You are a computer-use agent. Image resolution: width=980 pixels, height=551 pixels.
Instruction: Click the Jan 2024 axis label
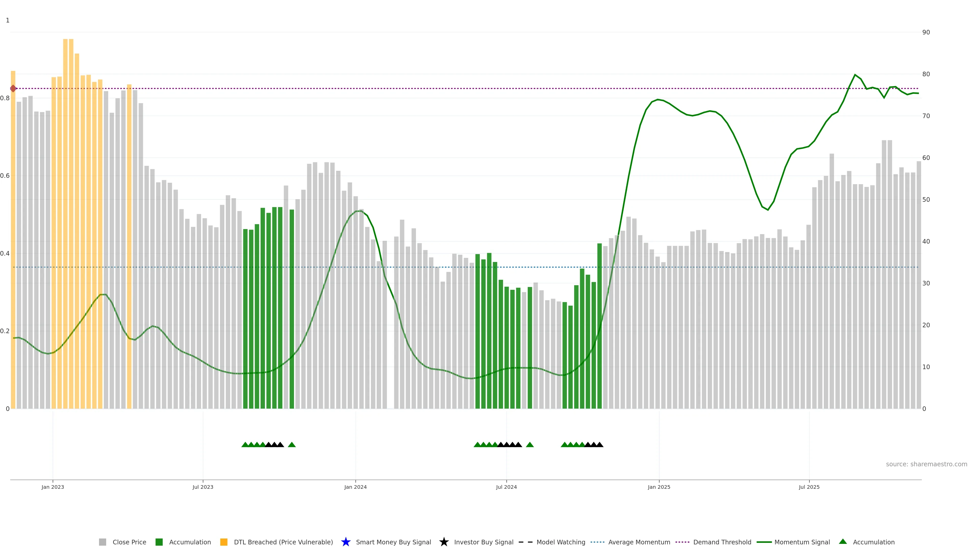pyautogui.click(x=355, y=487)
